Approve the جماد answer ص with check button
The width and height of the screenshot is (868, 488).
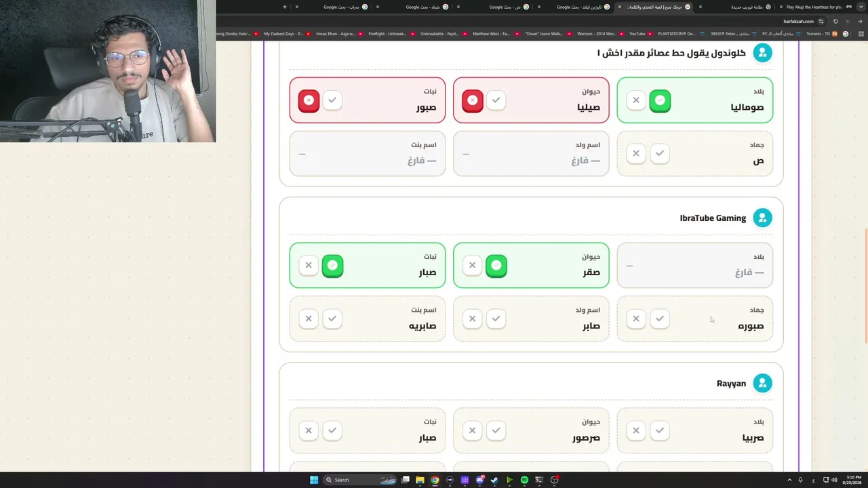[x=660, y=153]
